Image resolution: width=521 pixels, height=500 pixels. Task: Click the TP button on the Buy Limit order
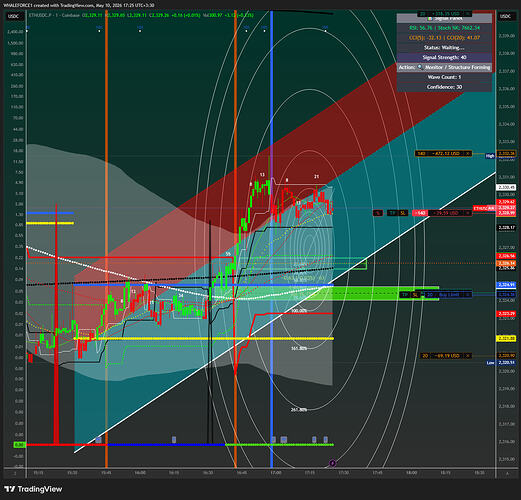[x=405, y=295]
